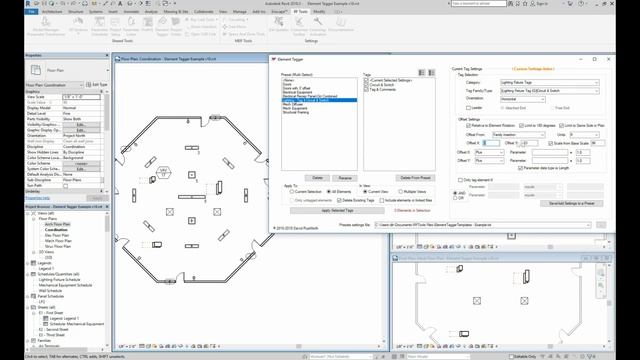Click the View Scale value field

point(81,97)
